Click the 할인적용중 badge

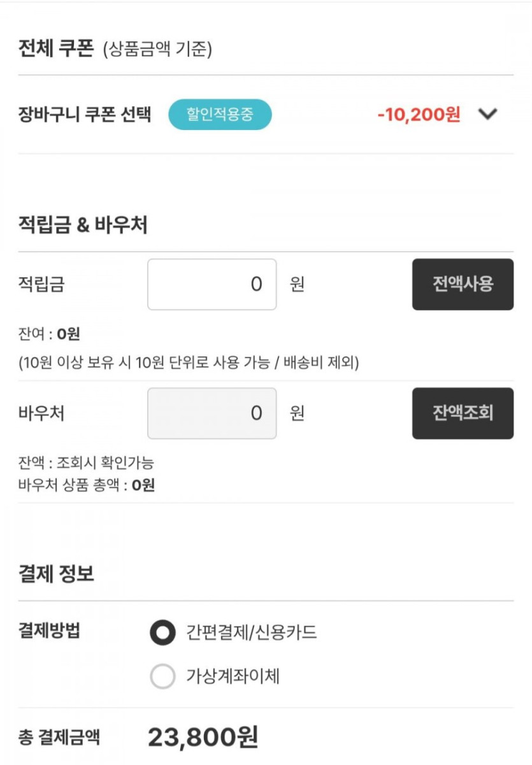(x=220, y=115)
